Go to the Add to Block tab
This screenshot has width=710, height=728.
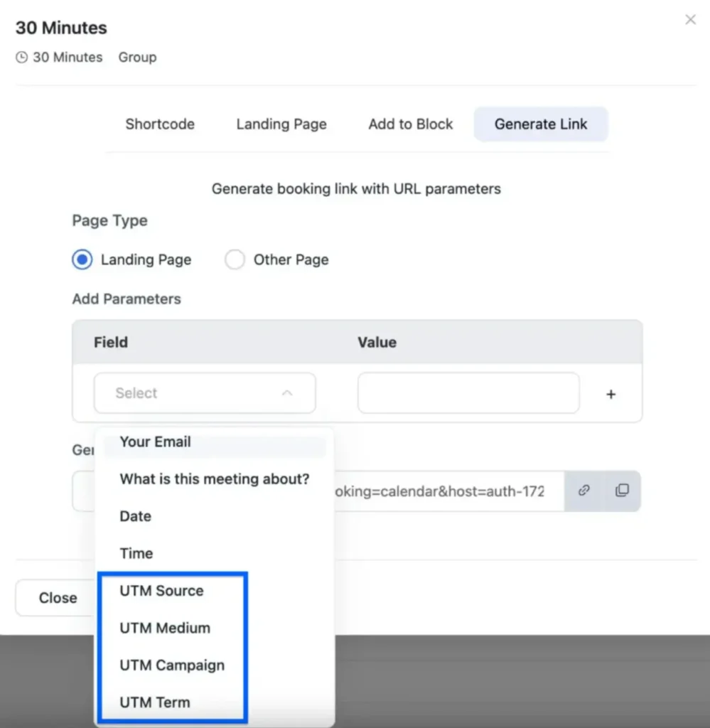tap(410, 124)
